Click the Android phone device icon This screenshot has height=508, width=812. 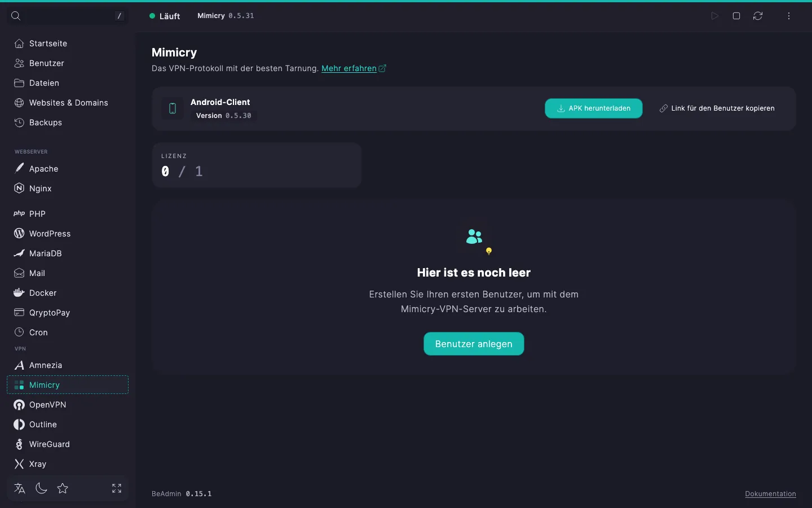tap(173, 108)
